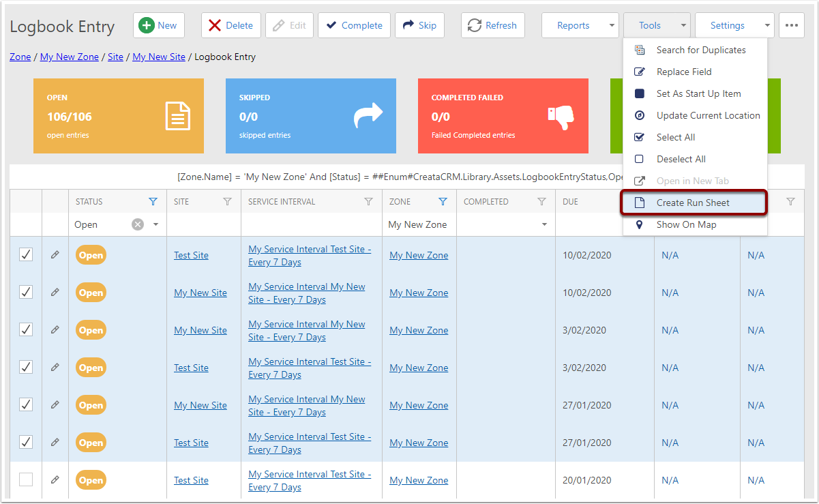Viewport: 819px width, 504px height.
Task: Click the New button
Action: click(158, 25)
